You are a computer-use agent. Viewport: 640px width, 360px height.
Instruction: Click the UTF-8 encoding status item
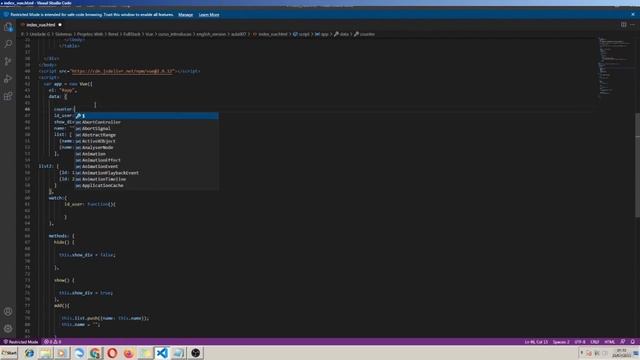coord(580,342)
